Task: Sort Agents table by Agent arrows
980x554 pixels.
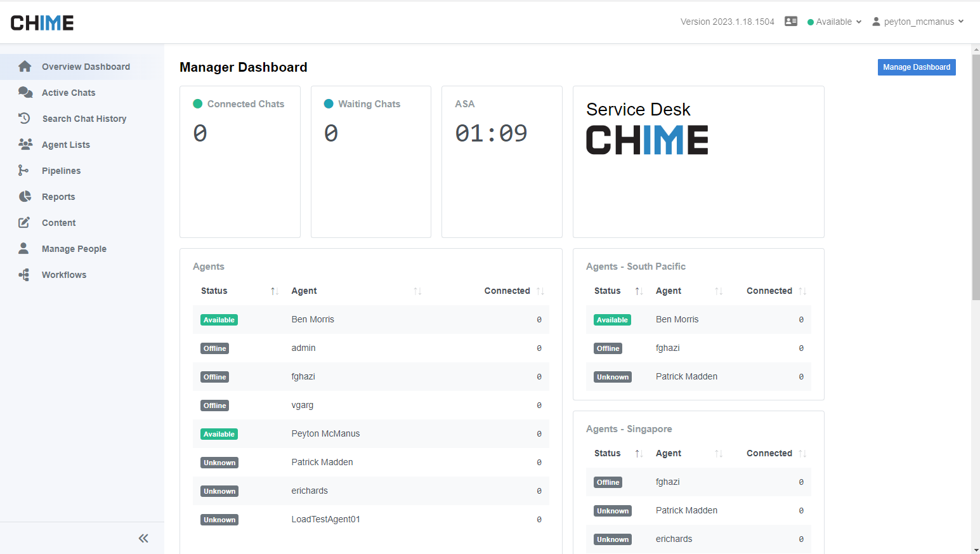Action: (x=417, y=291)
